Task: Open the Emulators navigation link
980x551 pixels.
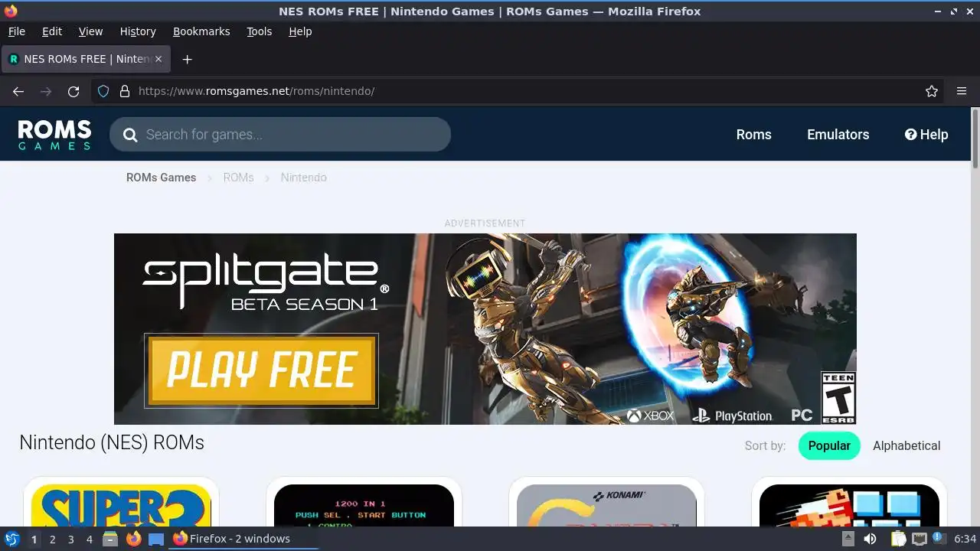Action: (x=838, y=135)
